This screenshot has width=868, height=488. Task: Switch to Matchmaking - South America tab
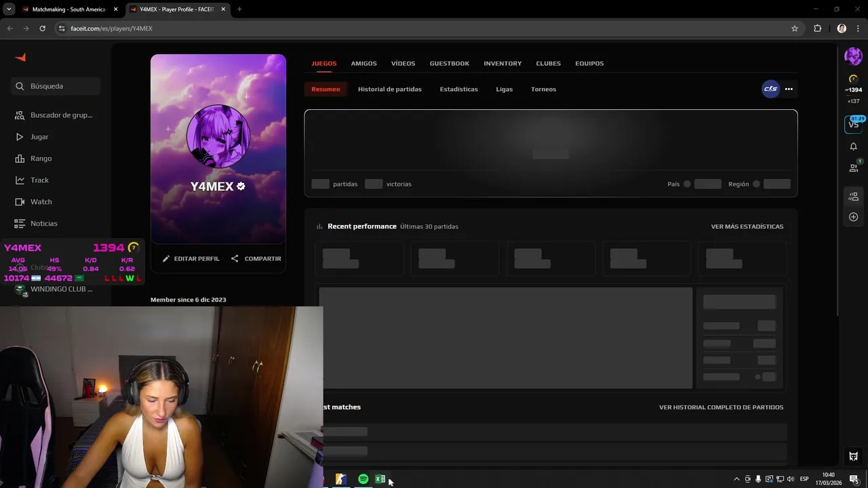(70, 9)
